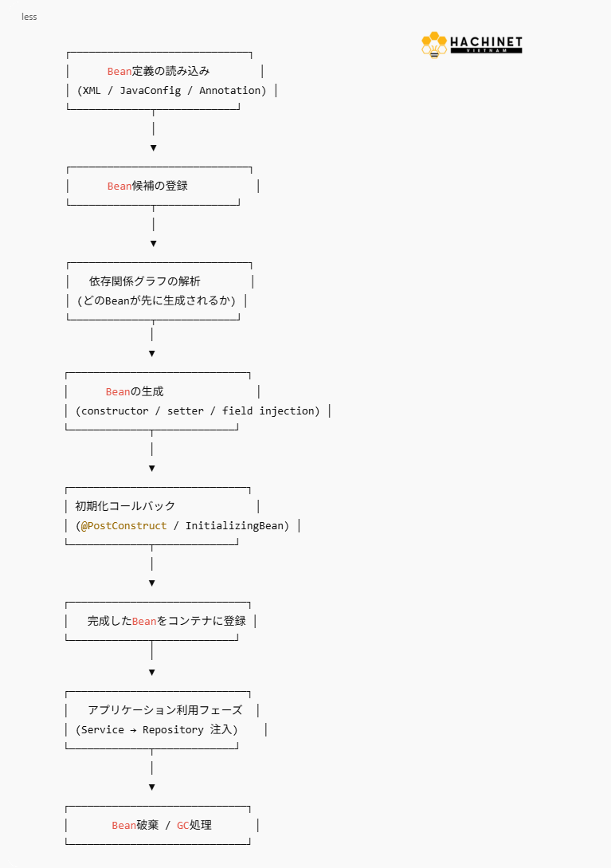Click the Hachinet Vietnam logo
Image resolution: width=611 pixels, height=868 pixels.
tap(472, 45)
